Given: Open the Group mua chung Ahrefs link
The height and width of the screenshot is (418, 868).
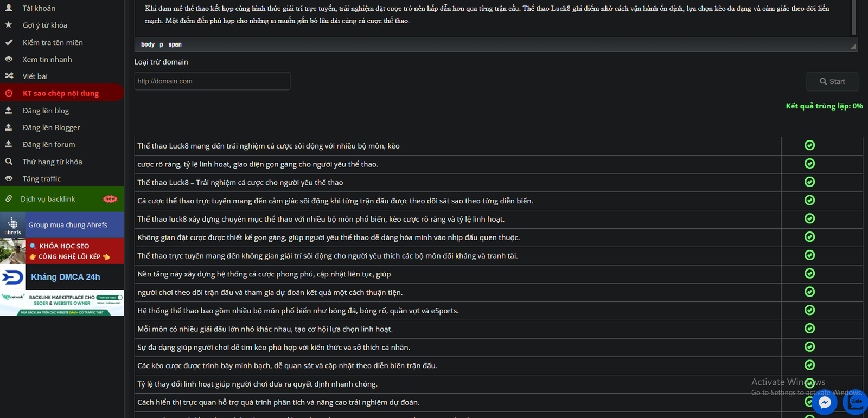Looking at the screenshot, I should point(68,225).
